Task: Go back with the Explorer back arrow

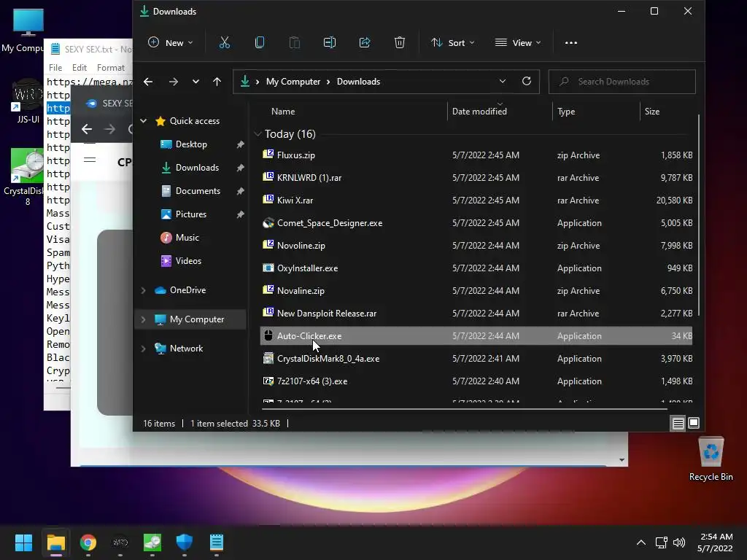Action: (148, 82)
